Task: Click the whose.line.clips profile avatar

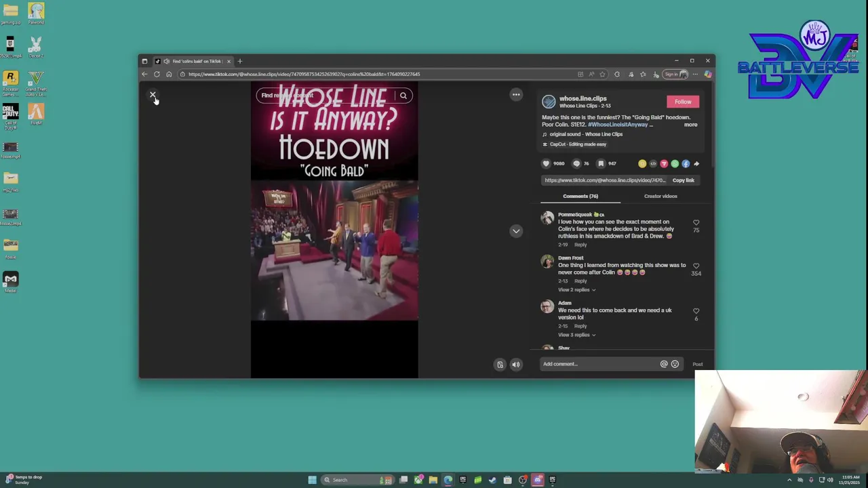Action: point(549,102)
